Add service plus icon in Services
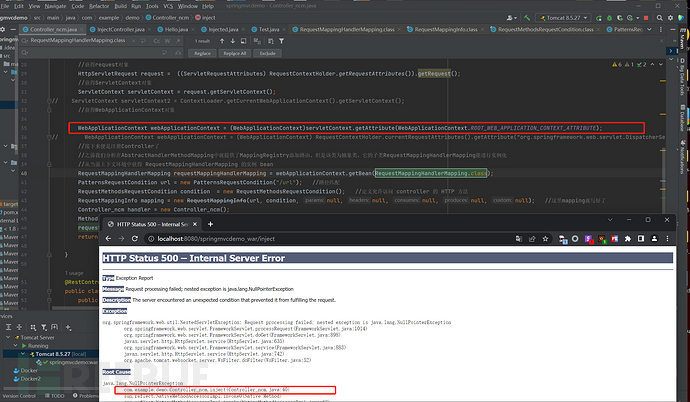 tap(68, 327)
